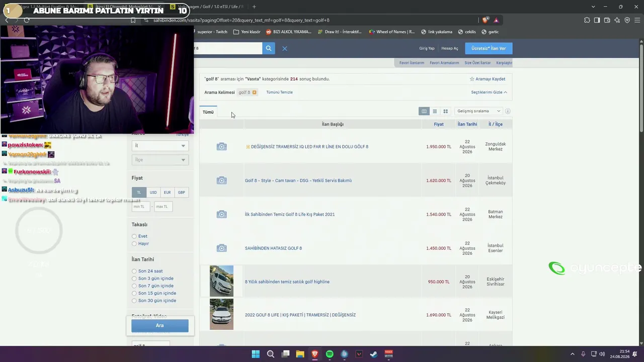The height and width of the screenshot is (362, 644).
Task: Click the min TL price field
Action: (x=141, y=207)
